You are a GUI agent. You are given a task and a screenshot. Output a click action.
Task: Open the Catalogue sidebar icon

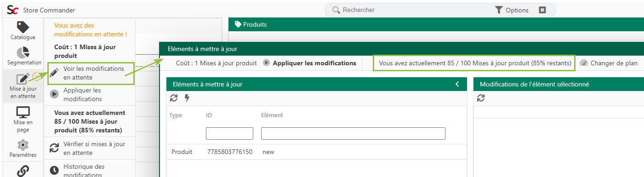(x=23, y=31)
